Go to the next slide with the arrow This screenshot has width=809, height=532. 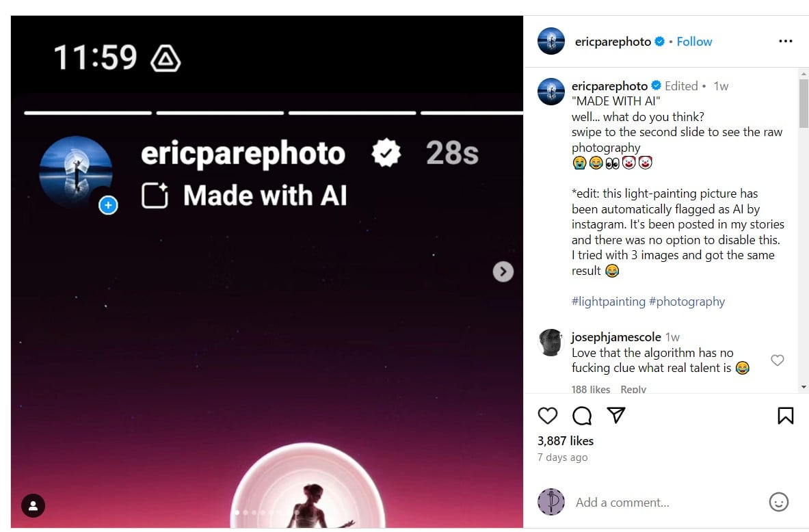pos(503,271)
